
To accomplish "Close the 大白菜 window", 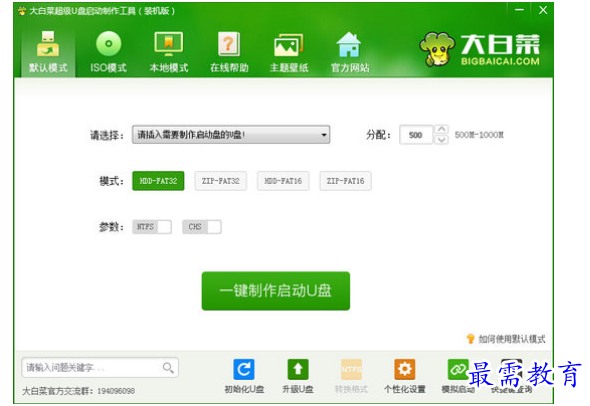I will [543, 10].
